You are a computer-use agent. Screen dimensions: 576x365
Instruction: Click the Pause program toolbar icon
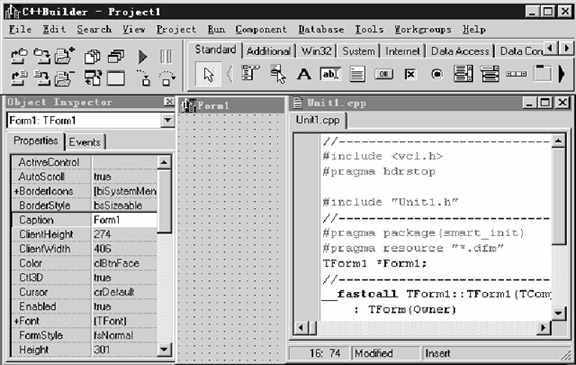[x=166, y=57]
